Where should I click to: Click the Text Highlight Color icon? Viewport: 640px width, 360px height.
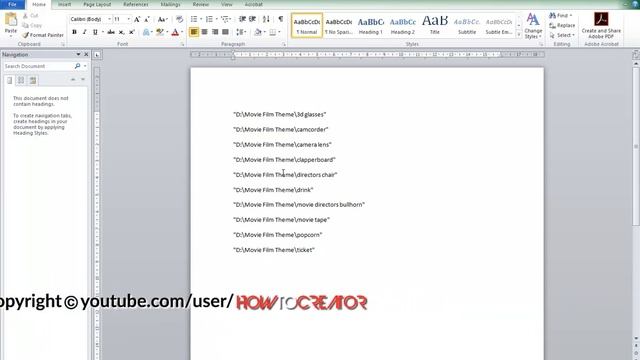click(160, 32)
